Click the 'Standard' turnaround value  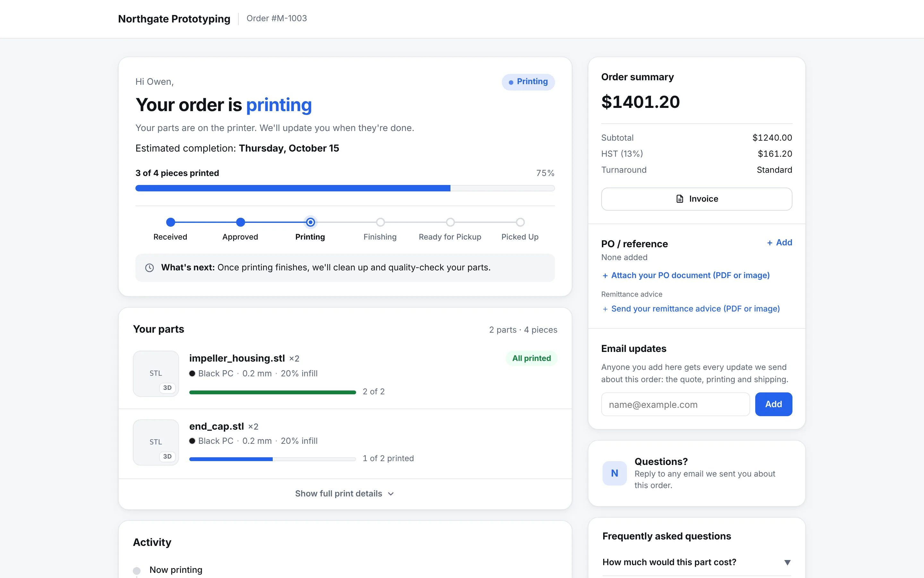[x=774, y=170]
